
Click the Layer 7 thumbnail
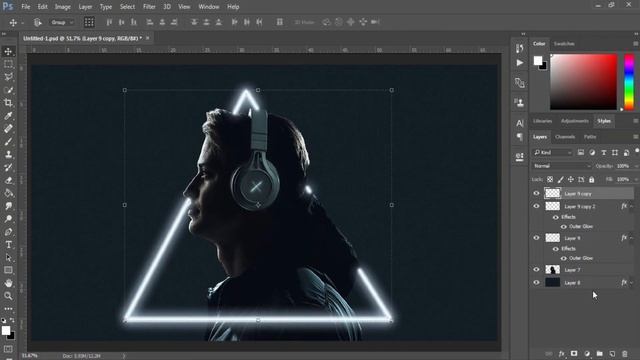pos(553,269)
